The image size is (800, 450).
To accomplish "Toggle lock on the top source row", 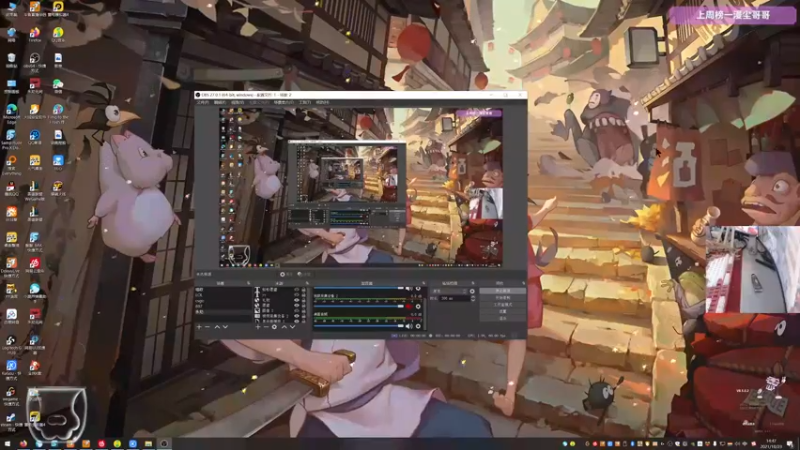I will (304, 289).
